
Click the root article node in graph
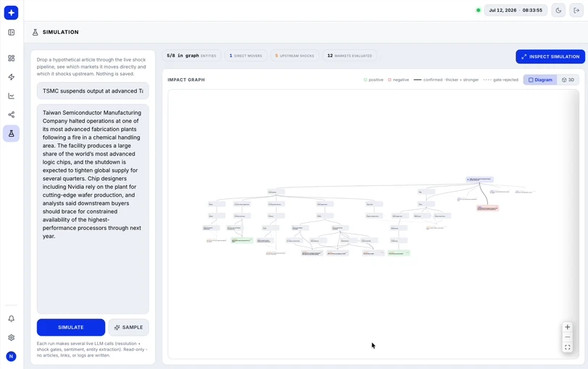[x=479, y=179]
